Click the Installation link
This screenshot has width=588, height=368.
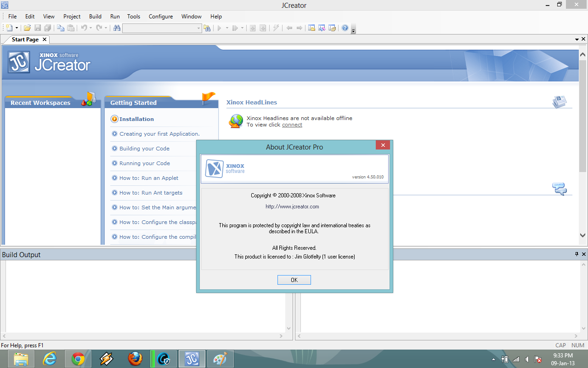click(x=136, y=119)
